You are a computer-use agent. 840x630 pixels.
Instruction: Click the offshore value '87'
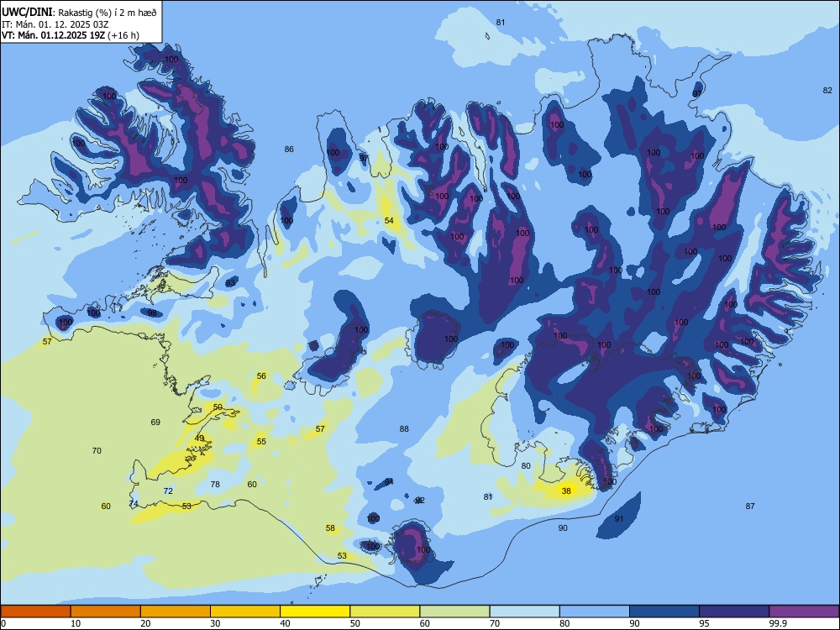tap(750, 507)
